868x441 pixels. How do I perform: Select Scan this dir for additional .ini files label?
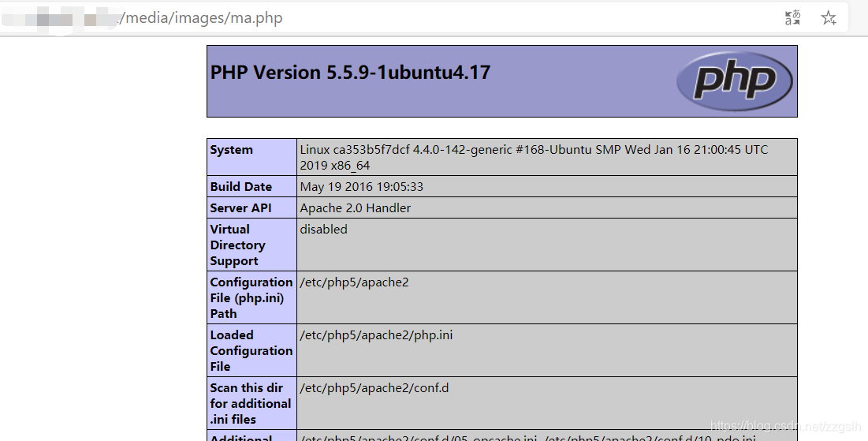click(x=251, y=403)
